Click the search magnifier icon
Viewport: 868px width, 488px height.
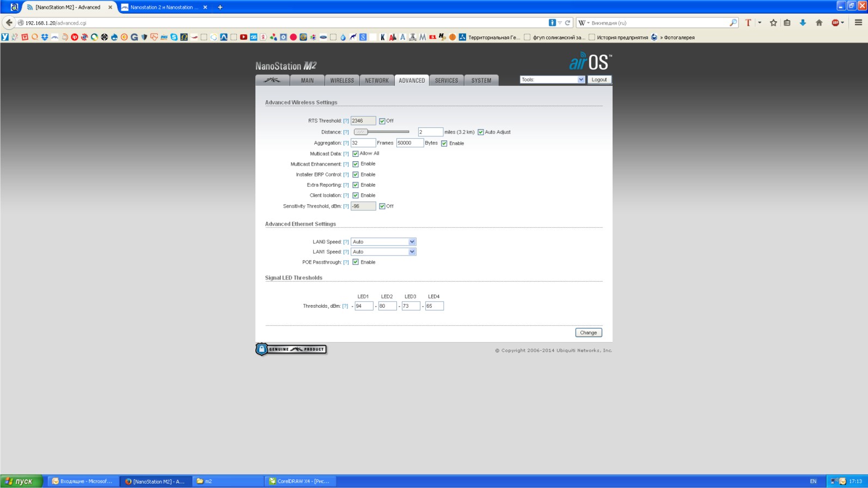(733, 23)
